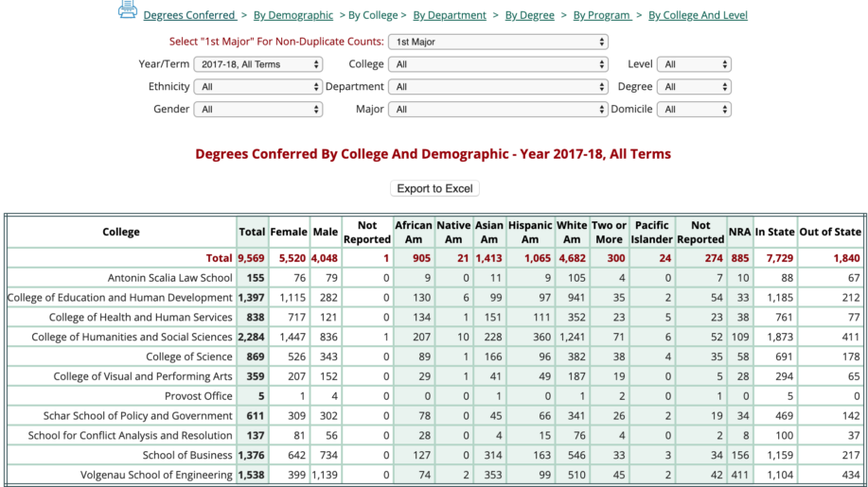Click the Export to Excel button
868x487 pixels.
click(434, 188)
